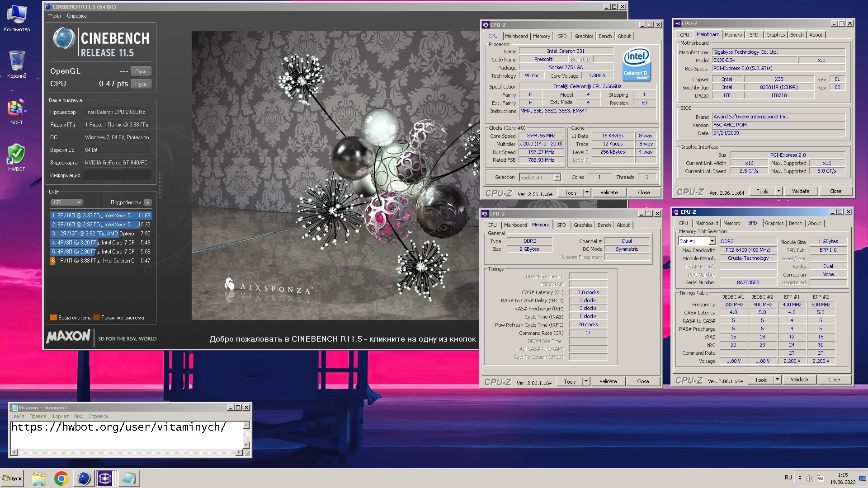
Task: Click the Подробности details arrow
Action: (148, 202)
